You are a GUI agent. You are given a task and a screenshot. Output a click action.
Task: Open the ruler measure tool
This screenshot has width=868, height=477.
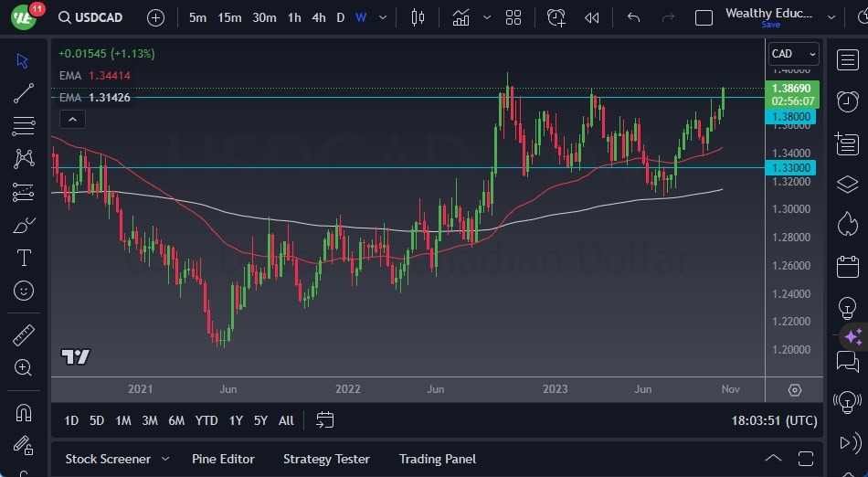(x=25, y=335)
